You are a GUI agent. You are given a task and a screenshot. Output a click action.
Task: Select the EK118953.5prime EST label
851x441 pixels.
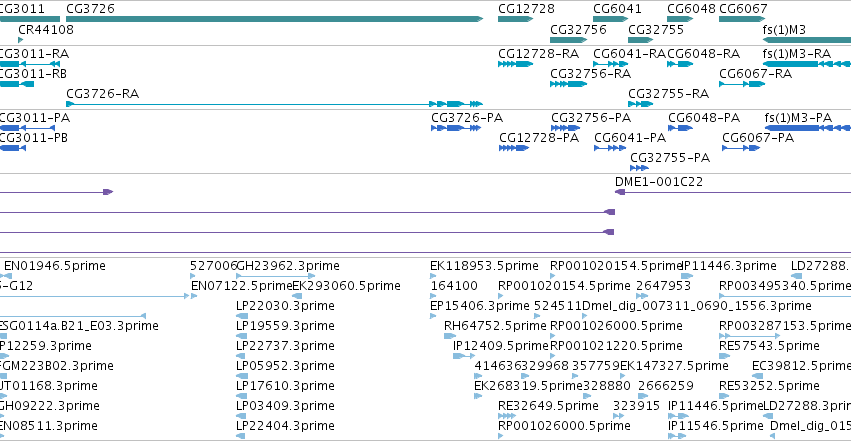[484, 266]
